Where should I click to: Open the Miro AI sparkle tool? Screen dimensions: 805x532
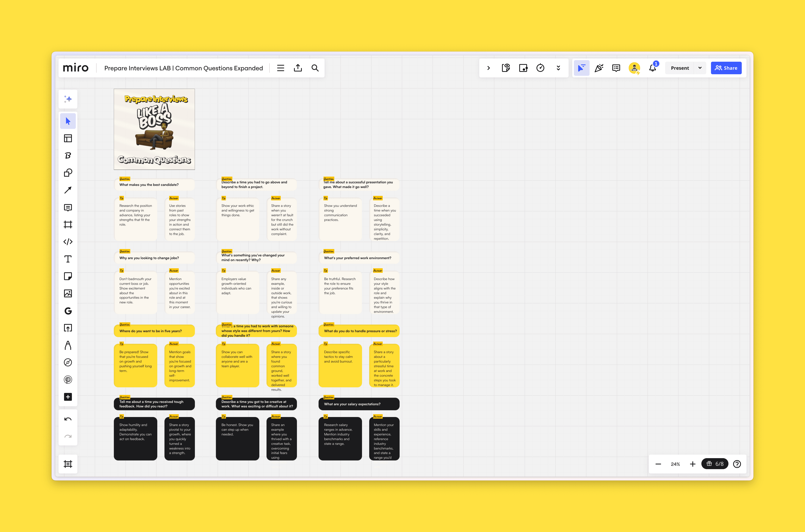point(68,99)
